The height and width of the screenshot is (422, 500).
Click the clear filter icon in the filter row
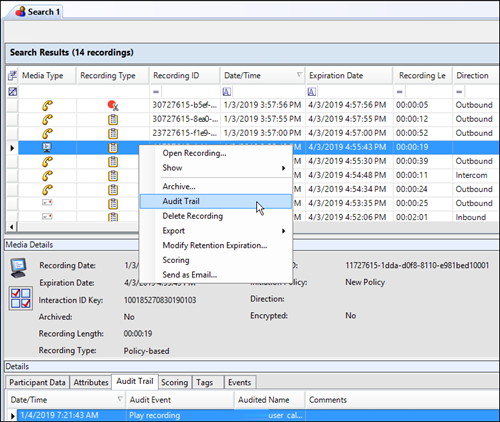12,91
